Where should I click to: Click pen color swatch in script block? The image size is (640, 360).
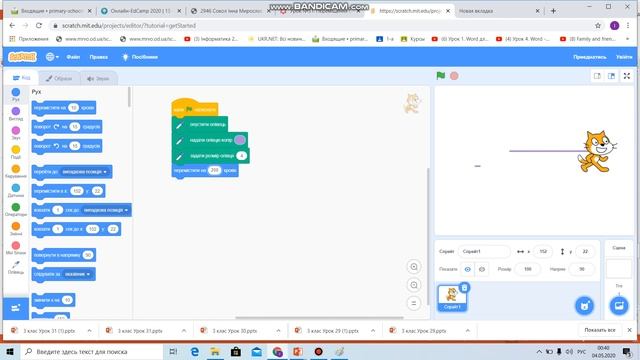click(240, 140)
